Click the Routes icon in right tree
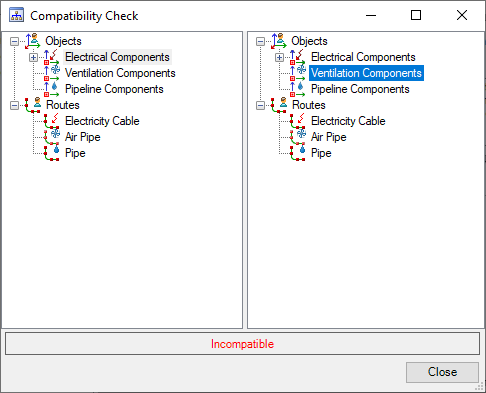This screenshot has width=486, height=393. coord(279,105)
